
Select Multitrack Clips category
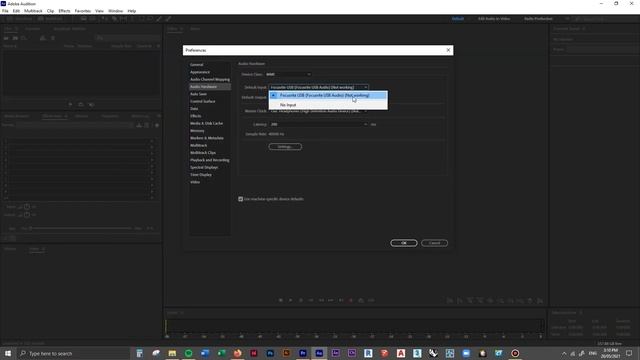pos(203,153)
